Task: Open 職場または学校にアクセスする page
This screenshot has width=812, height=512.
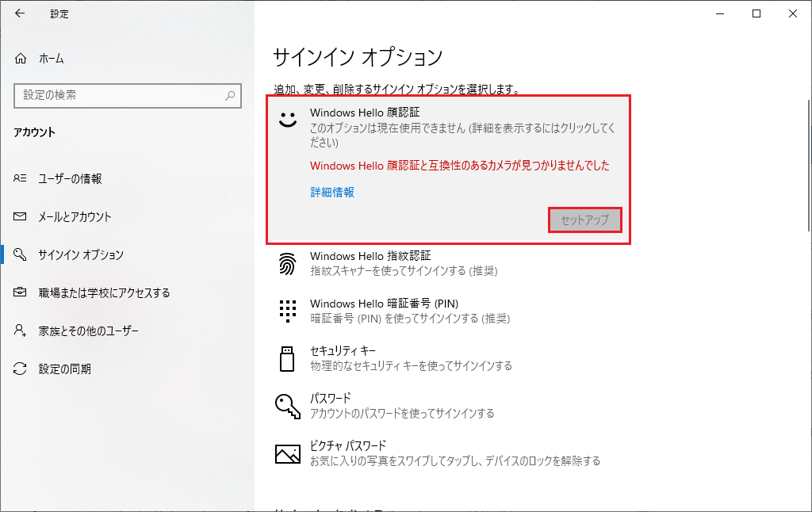Action: point(104,293)
